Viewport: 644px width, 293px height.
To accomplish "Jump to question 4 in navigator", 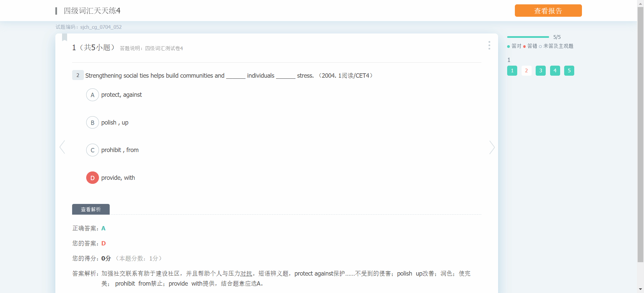I will [555, 71].
